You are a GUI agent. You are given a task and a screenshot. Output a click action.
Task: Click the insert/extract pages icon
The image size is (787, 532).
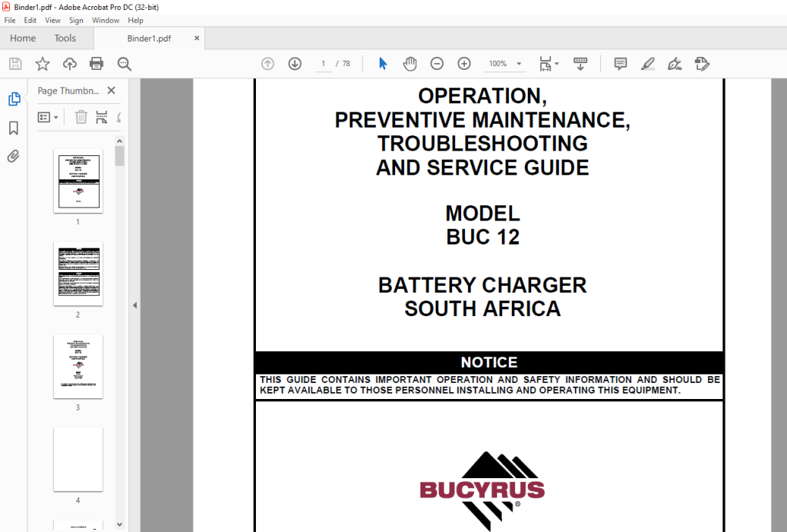(101, 118)
